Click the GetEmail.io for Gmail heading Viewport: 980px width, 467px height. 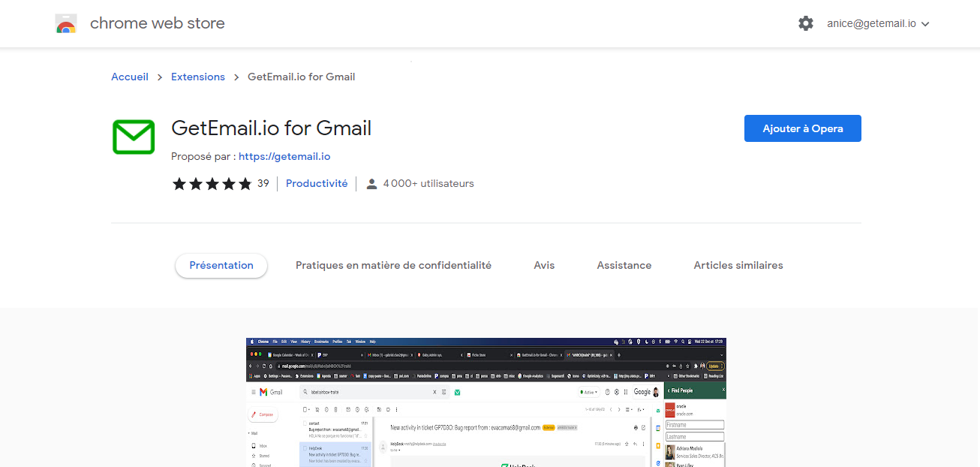pyautogui.click(x=271, y=128)
